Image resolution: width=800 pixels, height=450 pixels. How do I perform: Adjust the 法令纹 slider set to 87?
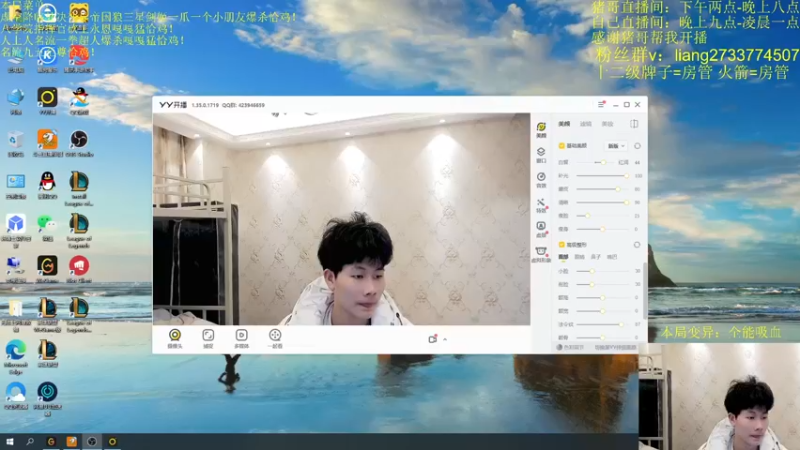(602, 324)
